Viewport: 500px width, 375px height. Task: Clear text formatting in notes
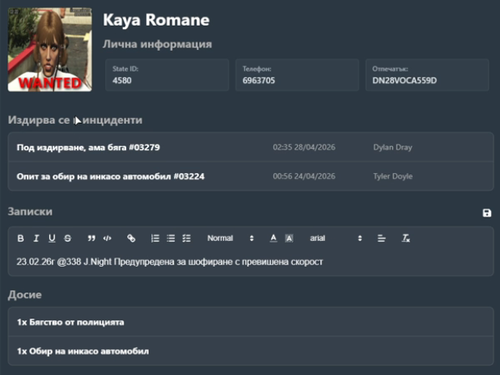pyautogui.click(x=405, y=238)
